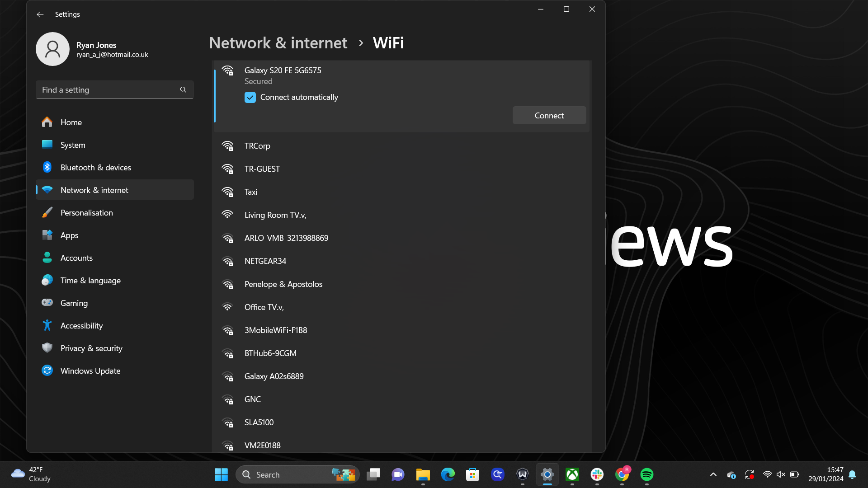Click the Bluetooth & devices sidebar icon
The image size is (868, 488).
[47, 167]
